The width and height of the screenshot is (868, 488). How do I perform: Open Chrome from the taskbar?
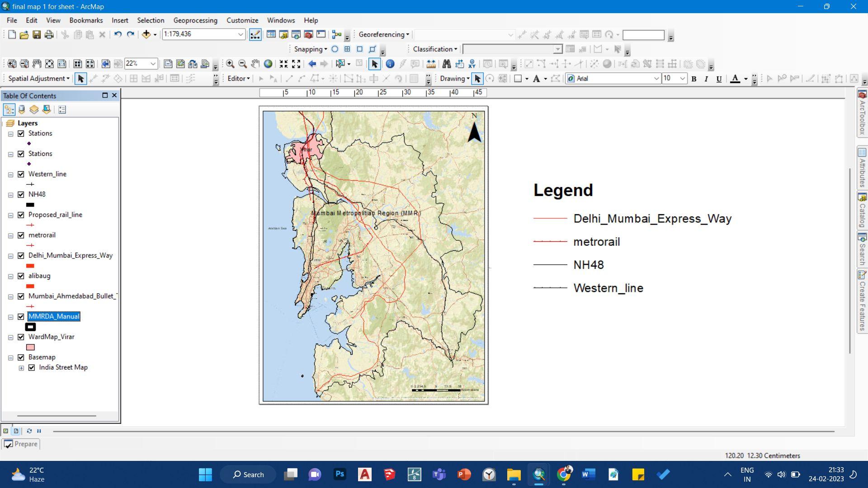[564, 474]
